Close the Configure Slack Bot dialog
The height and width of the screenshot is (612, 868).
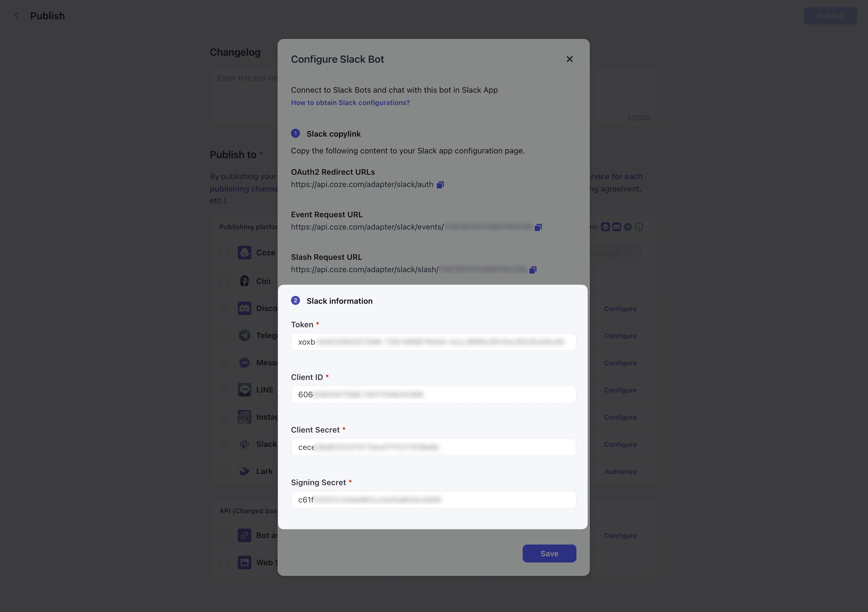click(569, 59)
